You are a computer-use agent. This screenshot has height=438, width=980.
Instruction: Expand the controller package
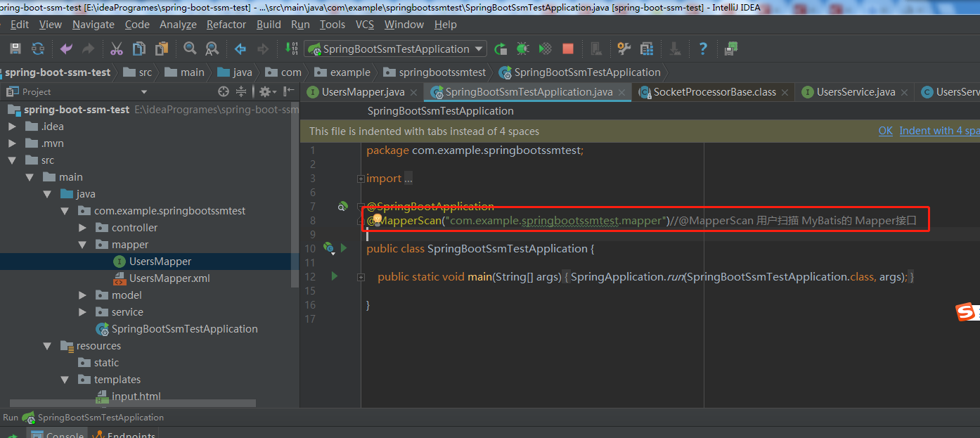[82, 228]
